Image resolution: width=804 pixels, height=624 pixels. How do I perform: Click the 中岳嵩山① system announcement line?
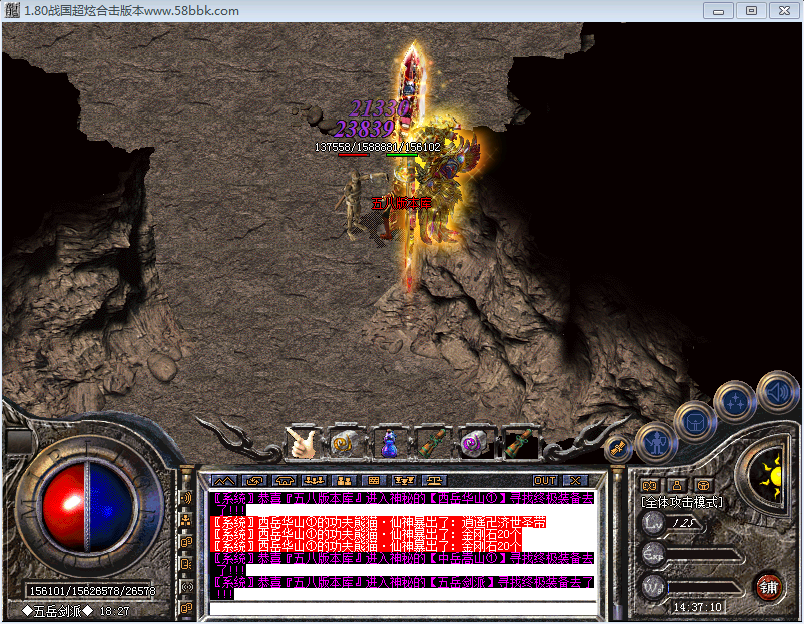tap(403, 564)
